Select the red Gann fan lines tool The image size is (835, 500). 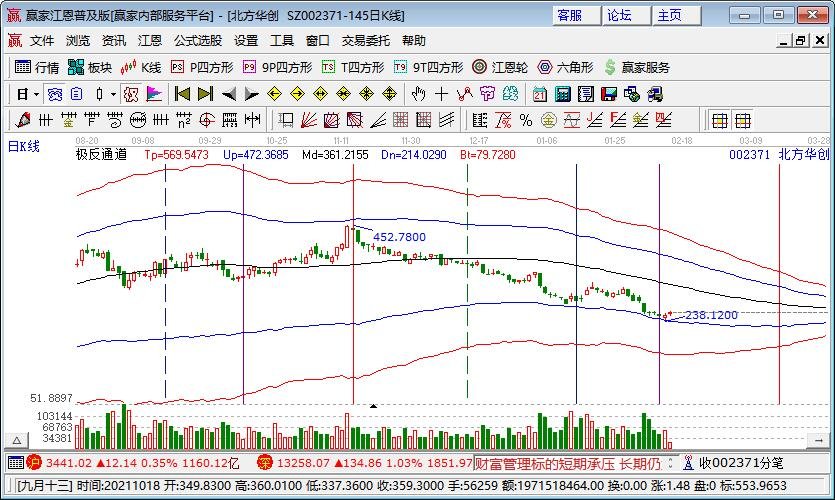(308, 120)
